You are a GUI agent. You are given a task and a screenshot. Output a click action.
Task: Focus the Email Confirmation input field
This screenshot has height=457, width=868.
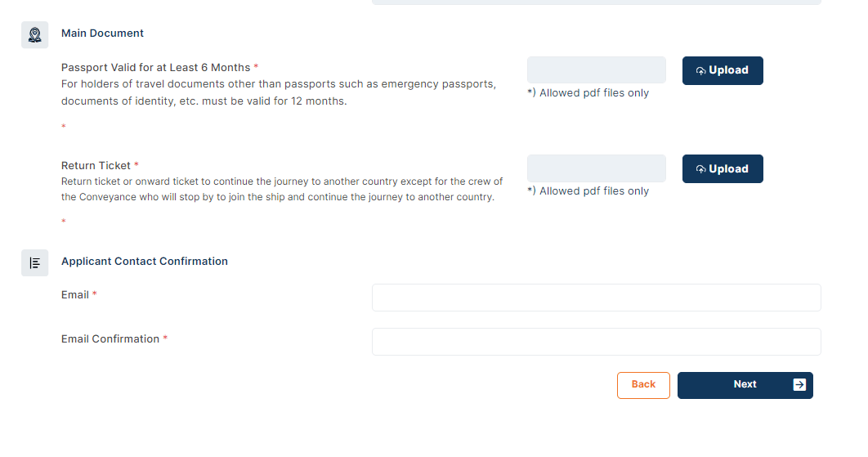(x=596, y=342)
